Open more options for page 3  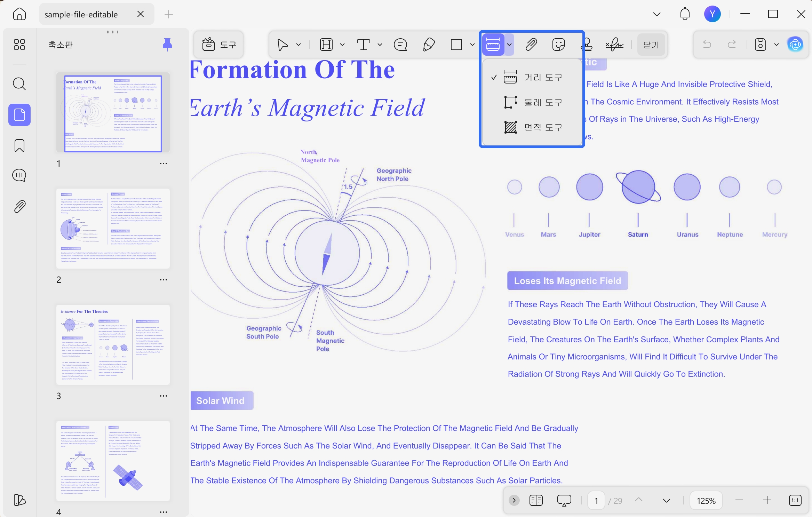click(x=164, y=396)
